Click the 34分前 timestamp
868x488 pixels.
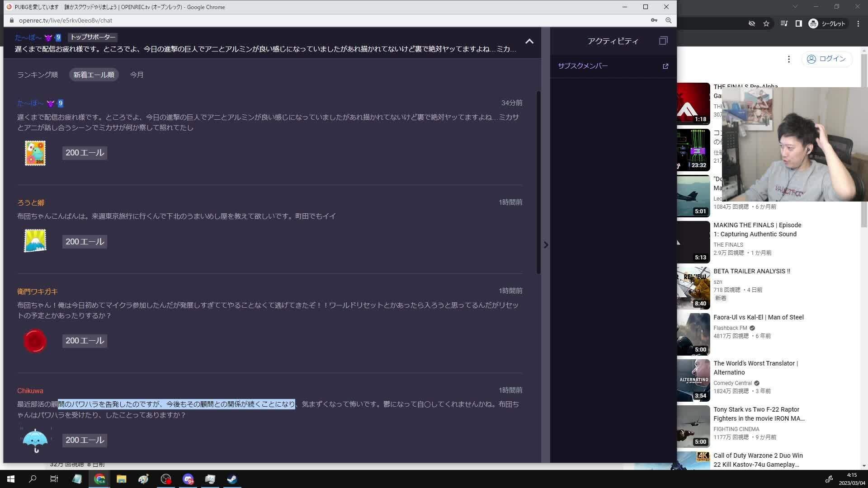coord(512,103)
